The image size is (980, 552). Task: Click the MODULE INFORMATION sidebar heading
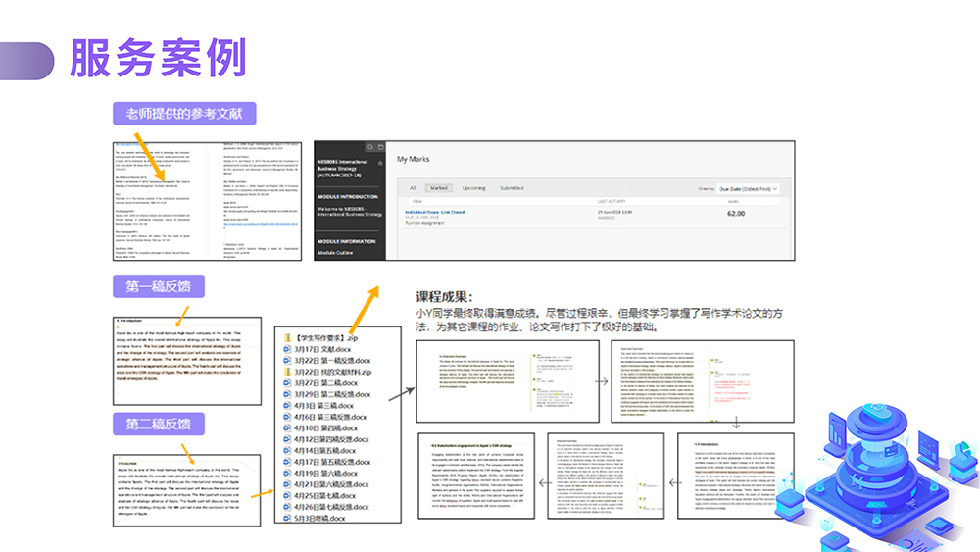tap(346, 241)
